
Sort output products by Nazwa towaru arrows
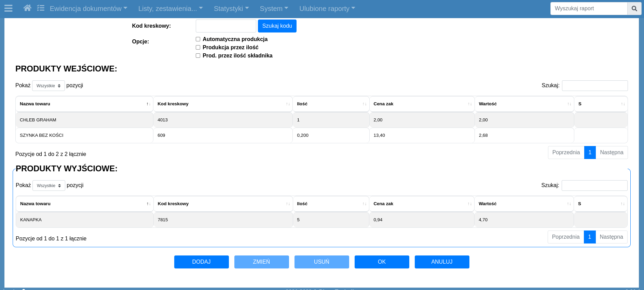pos(148,204)
